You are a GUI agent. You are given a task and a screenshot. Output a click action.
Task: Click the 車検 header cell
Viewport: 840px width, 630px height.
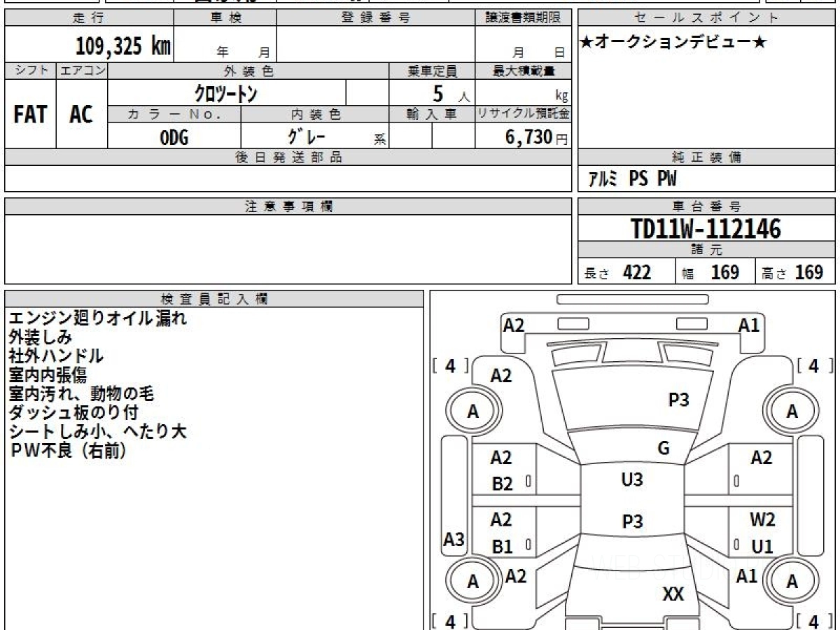pos(225,18)
